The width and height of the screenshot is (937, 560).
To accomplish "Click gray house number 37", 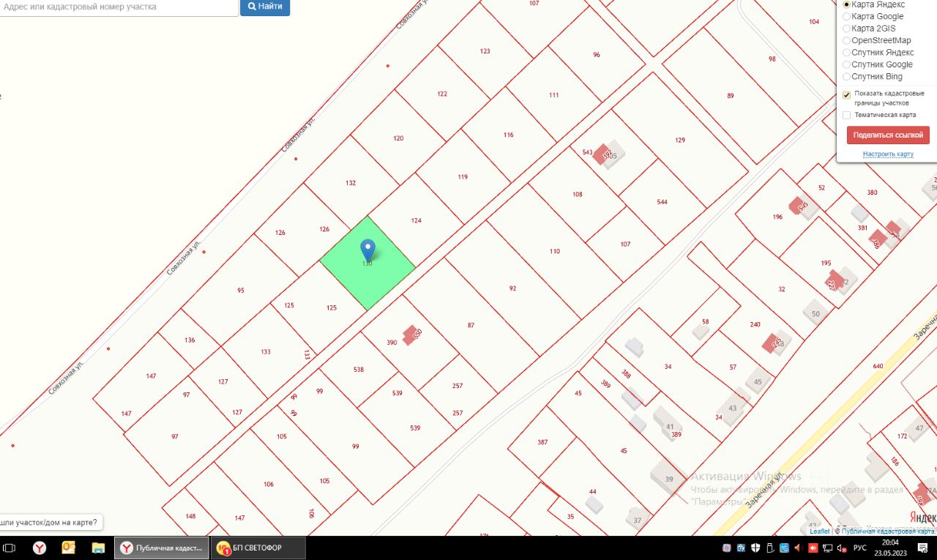I will coord(638,520).
